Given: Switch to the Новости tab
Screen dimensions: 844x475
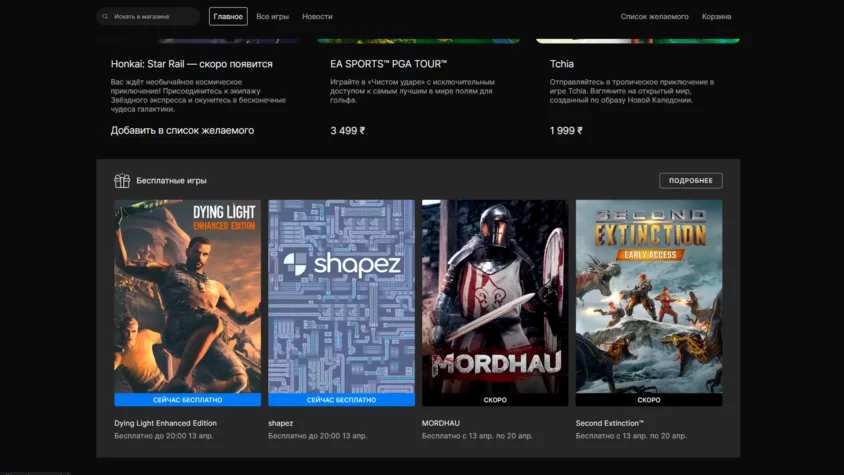Looking at the screenshot, I should [317, 17].
